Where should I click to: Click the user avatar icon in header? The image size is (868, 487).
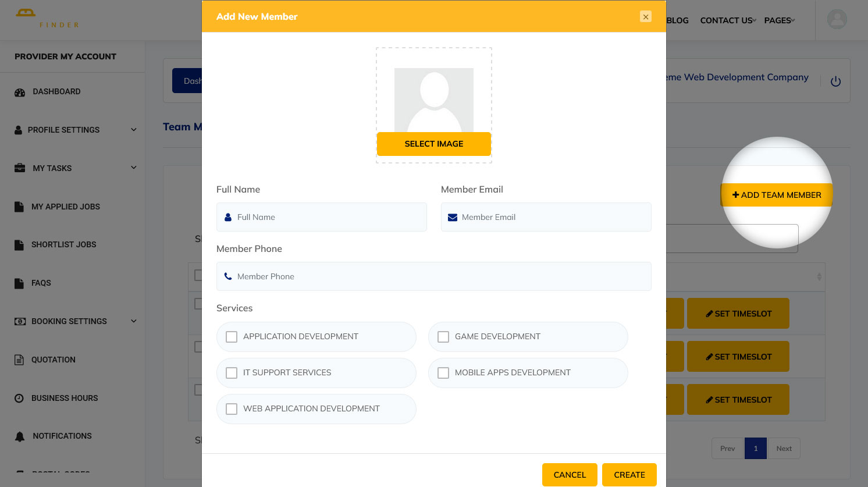click(837, 20)
